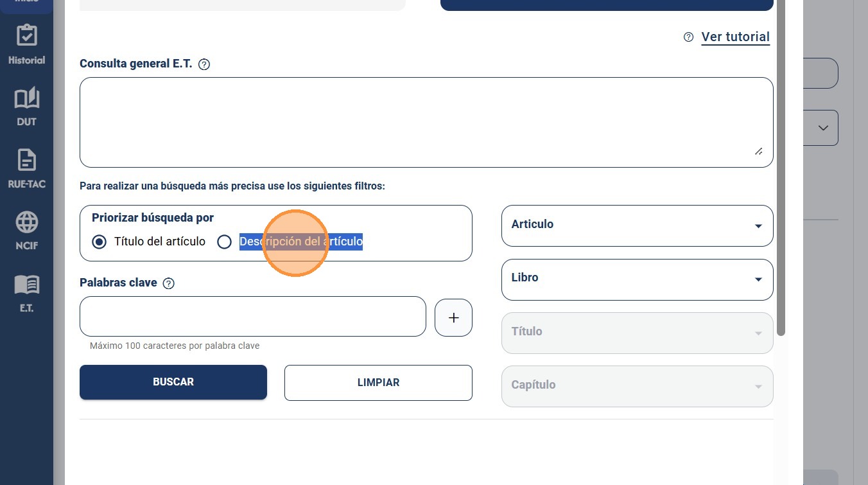This screenshot has height=485, width=868.
Task: Open the DUT book icon
Action: coord(26,98)
